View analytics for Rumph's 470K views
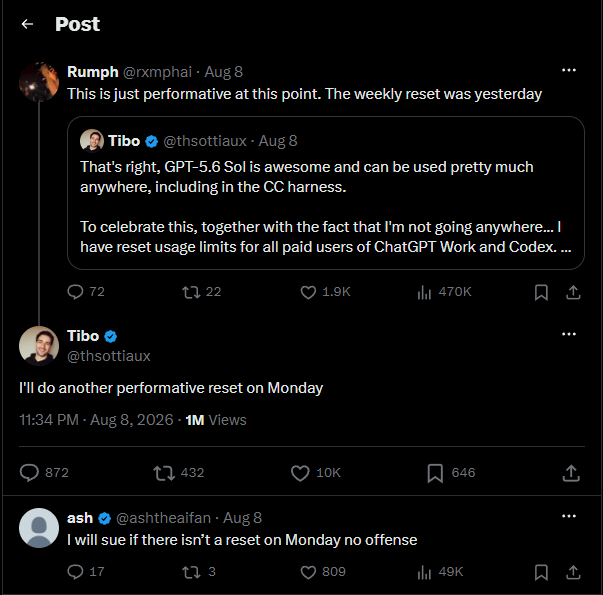603x595 pixels. (x=424, y=292)
